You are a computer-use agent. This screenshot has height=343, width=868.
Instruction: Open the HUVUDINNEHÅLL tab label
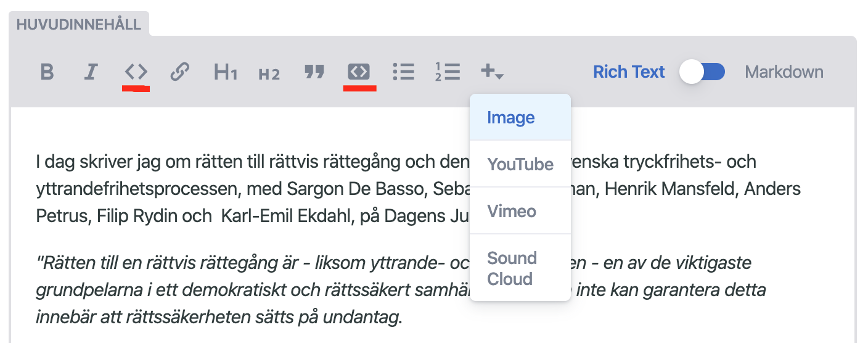pos(79,25)
